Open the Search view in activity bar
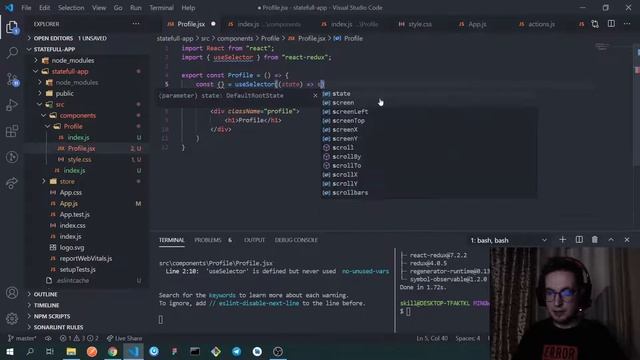This screenshot has width=640, height=360. (12, 53)
